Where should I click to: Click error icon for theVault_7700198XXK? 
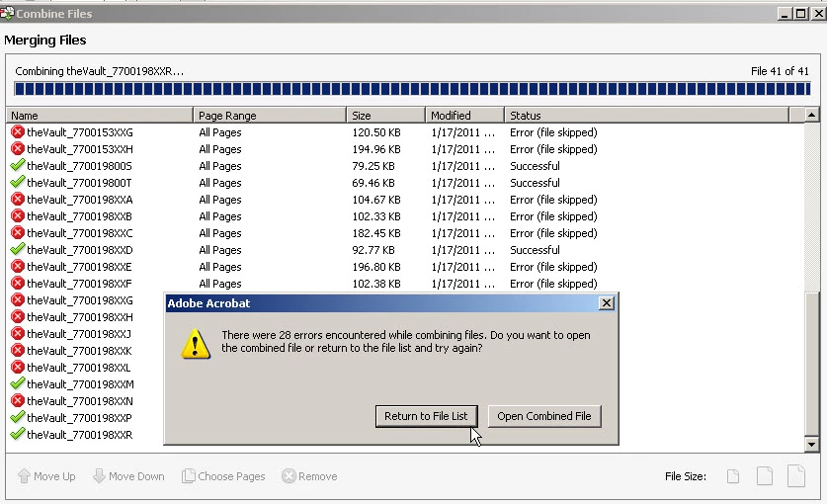point(18,350)
